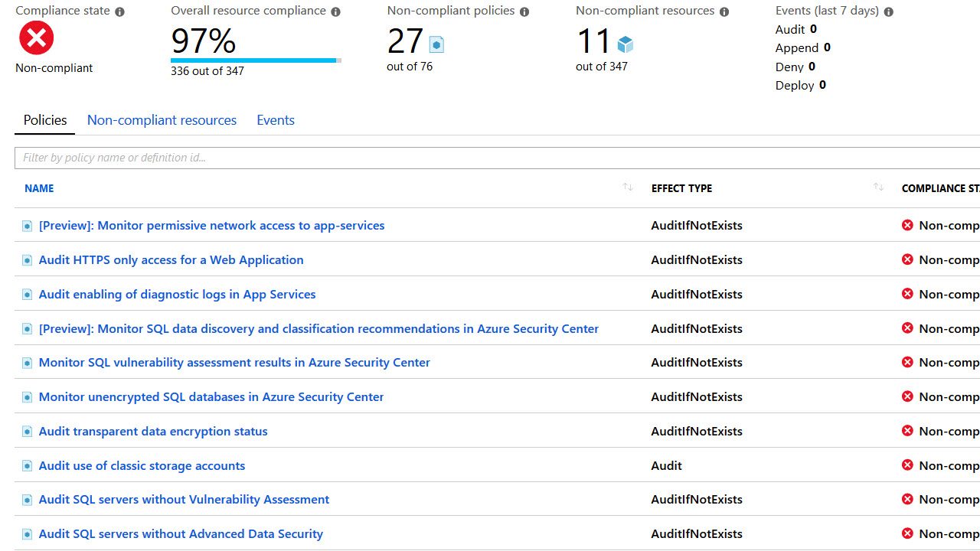Open Audit transparent data encryption status policy

(153, 432)
